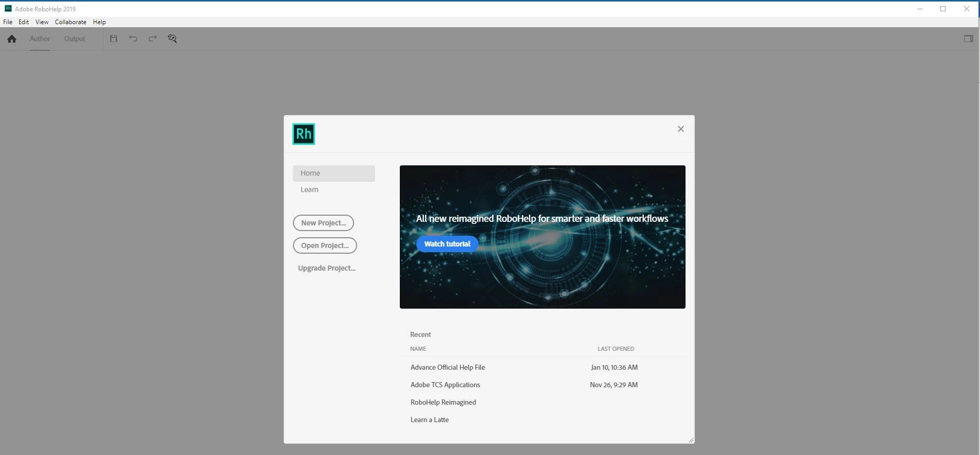Open recent project Advance Official Help File
Screen dimensions: 980x455
448,367
